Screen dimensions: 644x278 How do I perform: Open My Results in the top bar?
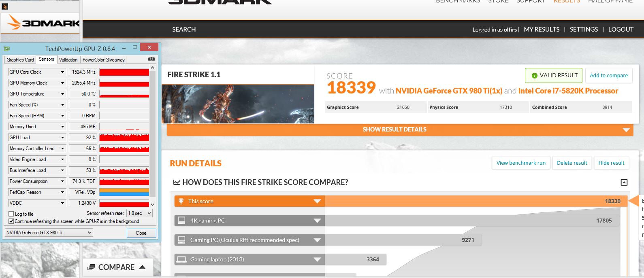(x=542, y=30)
